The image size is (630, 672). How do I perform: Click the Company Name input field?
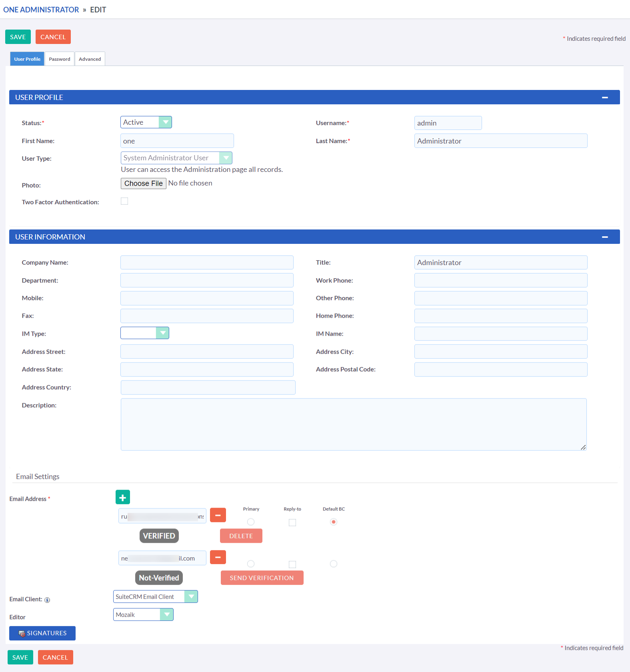click(x=207, y=263)
